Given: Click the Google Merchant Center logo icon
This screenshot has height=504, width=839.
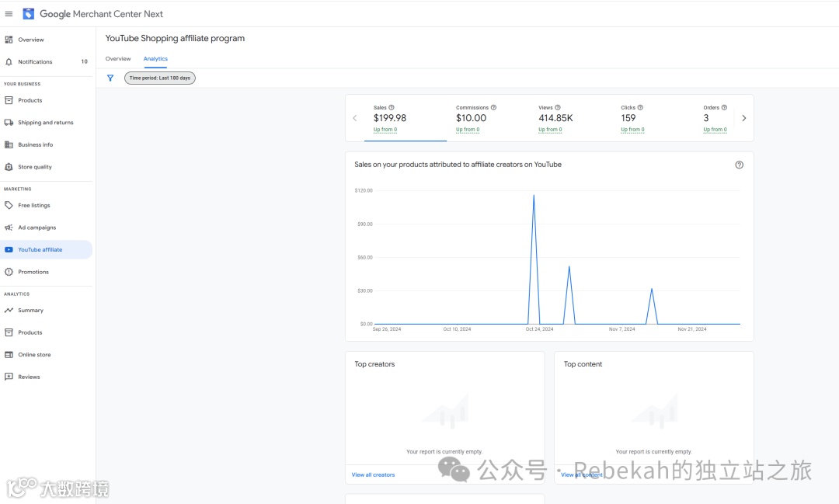Looking at the screenshot, I should point(29,14).
